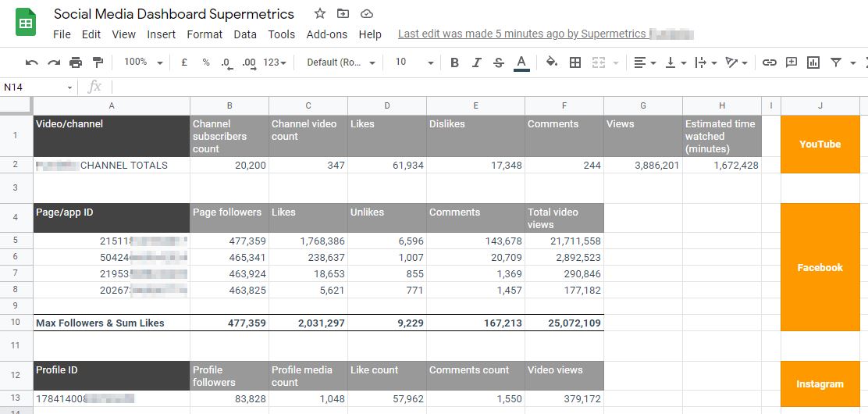Open the more number formats 123 dropdown

[275, 62]
